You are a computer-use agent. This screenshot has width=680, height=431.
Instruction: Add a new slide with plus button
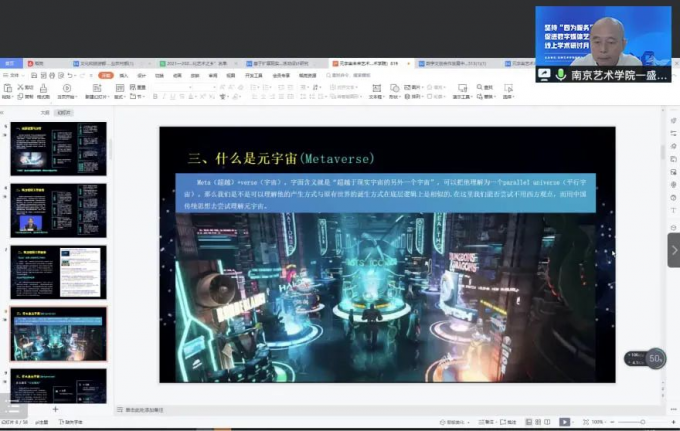pyautogui.click(x=55, y=409)
